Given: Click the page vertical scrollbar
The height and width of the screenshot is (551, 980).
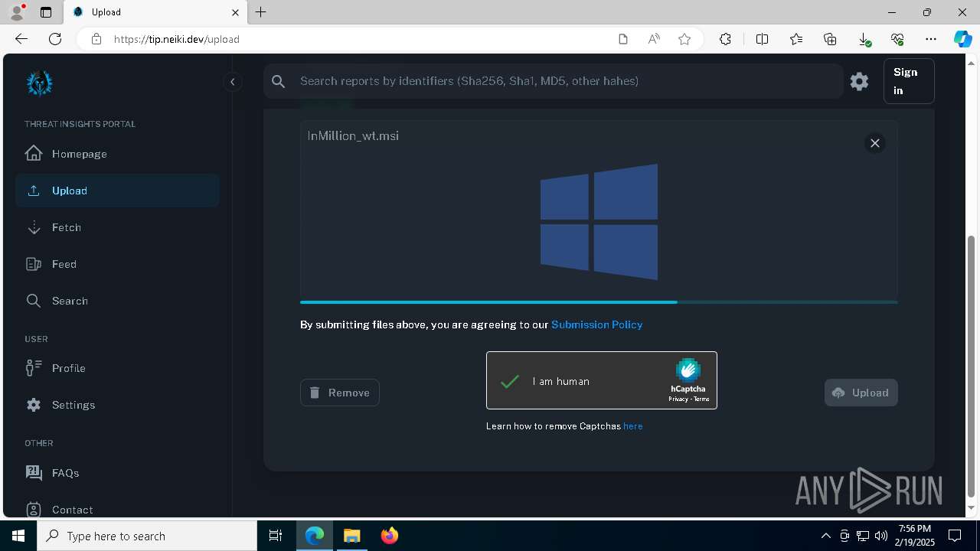Looking at the screenshot, I should [x=972, y=366].
